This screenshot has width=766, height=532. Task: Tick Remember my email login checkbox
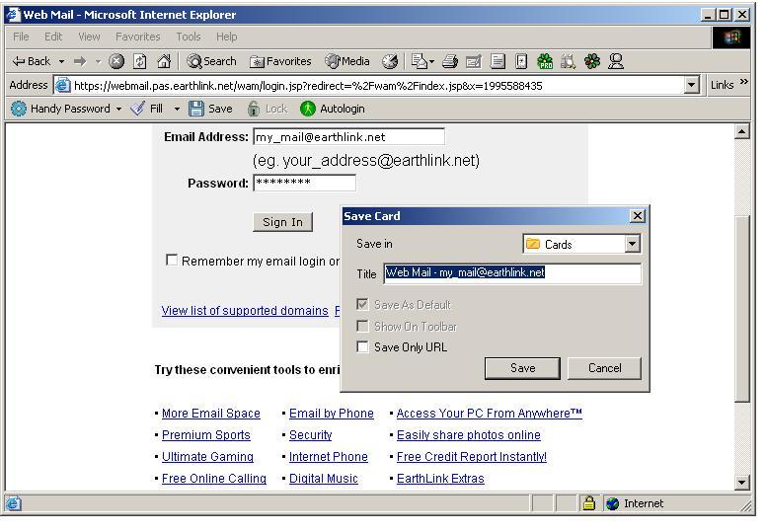172,260
